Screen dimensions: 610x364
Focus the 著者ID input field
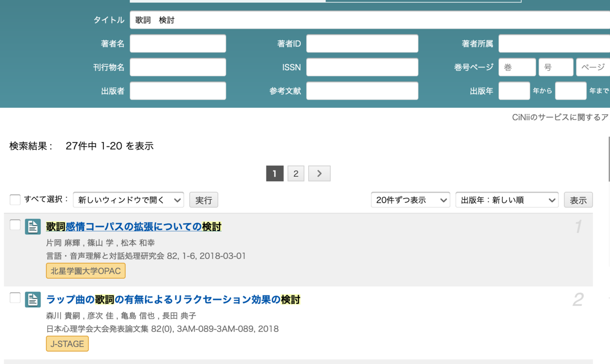pos(362,43)
